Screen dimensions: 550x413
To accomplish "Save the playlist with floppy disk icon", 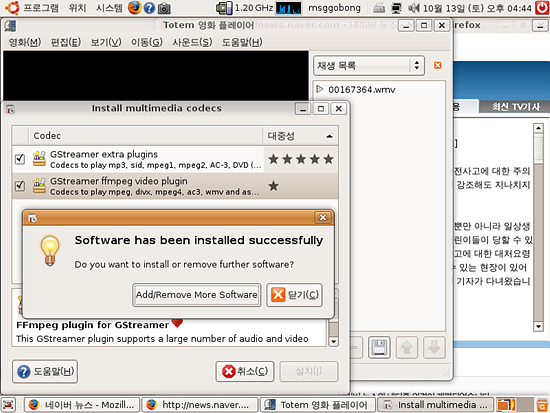I will pos(379,347).
